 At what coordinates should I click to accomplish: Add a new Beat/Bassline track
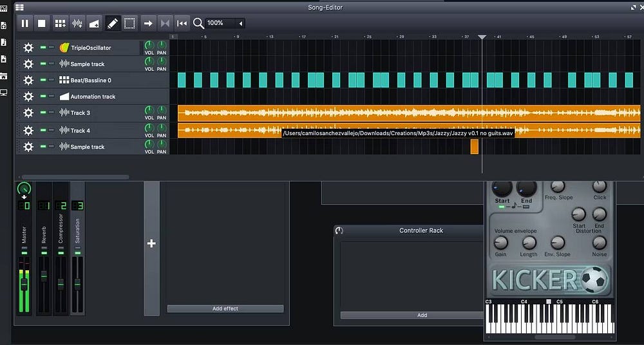tap(60, 23)
